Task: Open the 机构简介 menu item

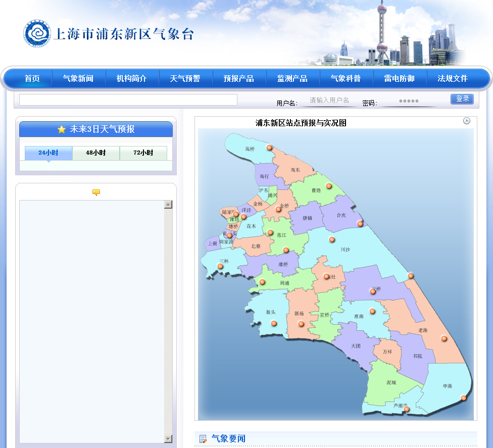Action: [132, 78]
